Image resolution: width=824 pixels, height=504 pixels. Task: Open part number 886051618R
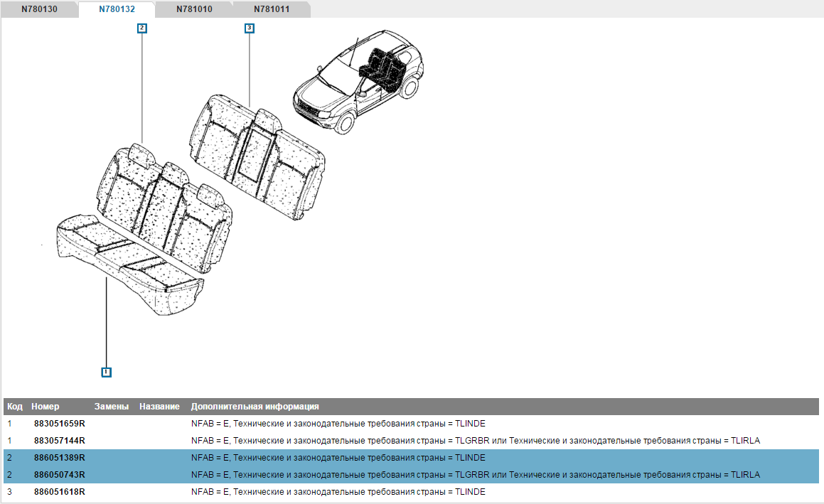[x=60, y=492]
